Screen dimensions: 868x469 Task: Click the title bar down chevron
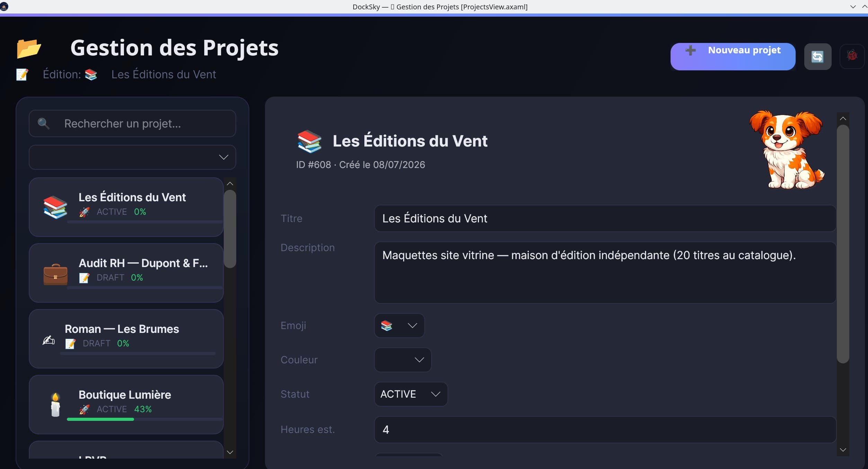(853, 7)
